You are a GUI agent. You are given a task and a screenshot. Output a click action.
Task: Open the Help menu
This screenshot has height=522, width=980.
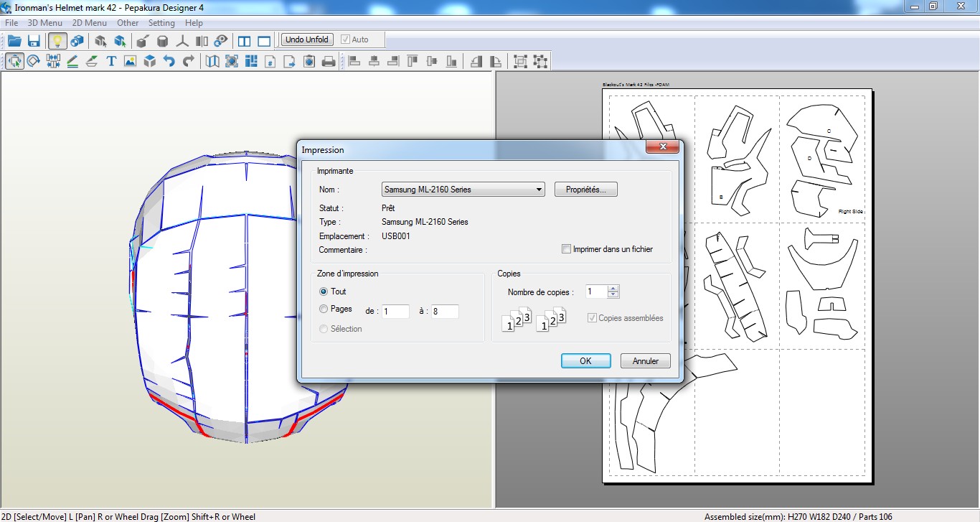[x=194, y=23]
